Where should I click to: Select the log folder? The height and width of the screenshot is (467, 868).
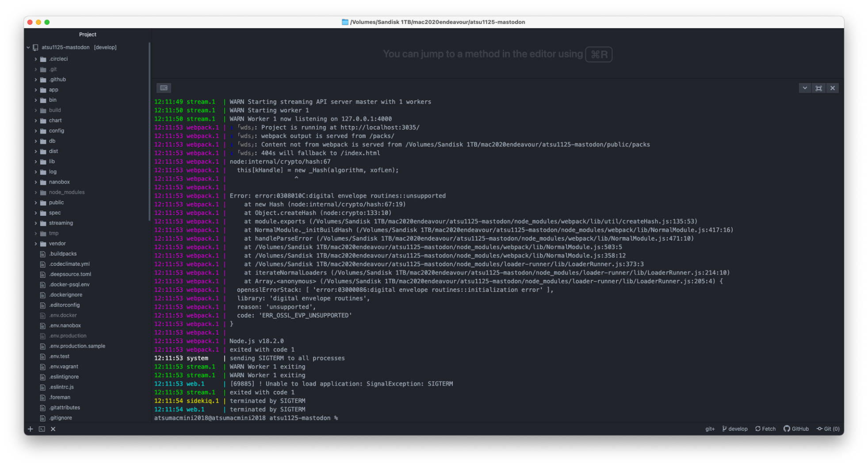(53, 172)
